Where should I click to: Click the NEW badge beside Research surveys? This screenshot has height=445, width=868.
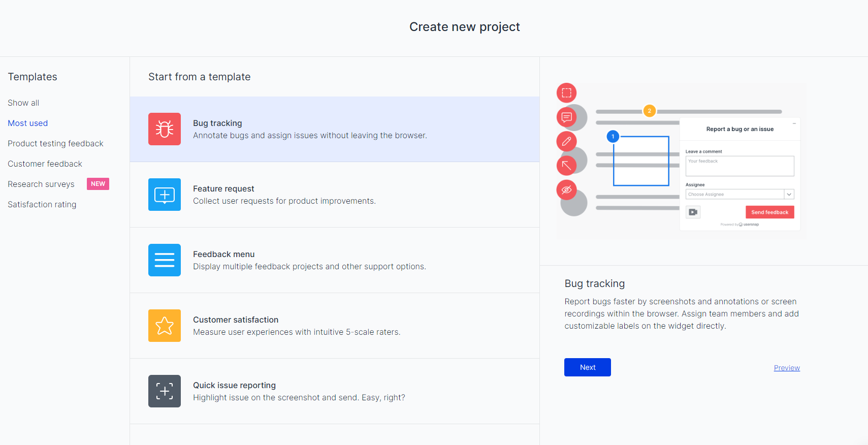98,184
